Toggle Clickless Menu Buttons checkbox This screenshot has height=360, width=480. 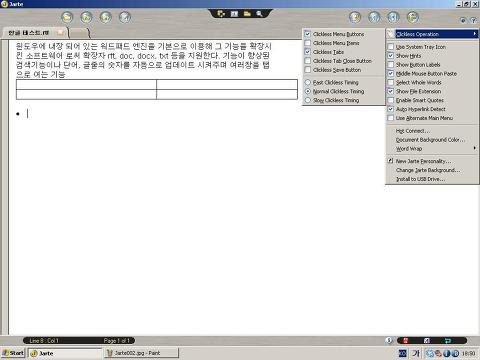pyautogui.click(x=308, y=34)
